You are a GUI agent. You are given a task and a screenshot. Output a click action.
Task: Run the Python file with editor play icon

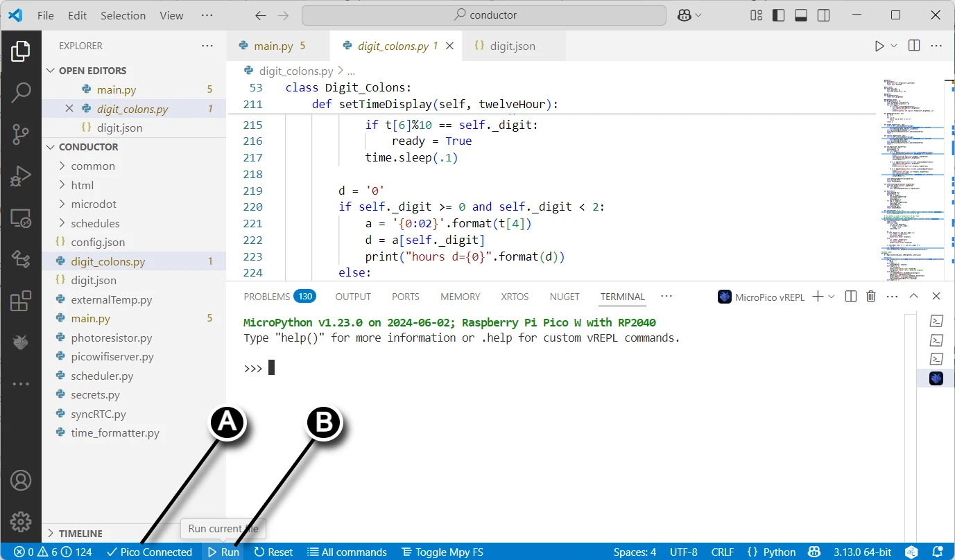click(879, 46)
